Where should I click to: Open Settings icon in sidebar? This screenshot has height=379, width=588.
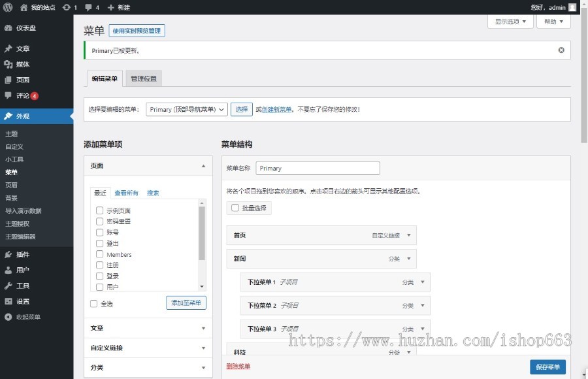coord(8,301)
